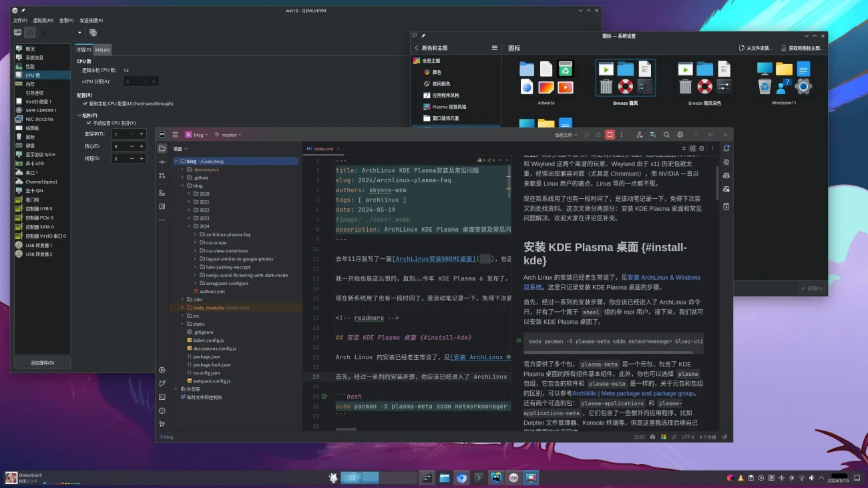Click the translation icon in the IDE toolbar
The image size is (868, 488).
[x=652, y=134]
